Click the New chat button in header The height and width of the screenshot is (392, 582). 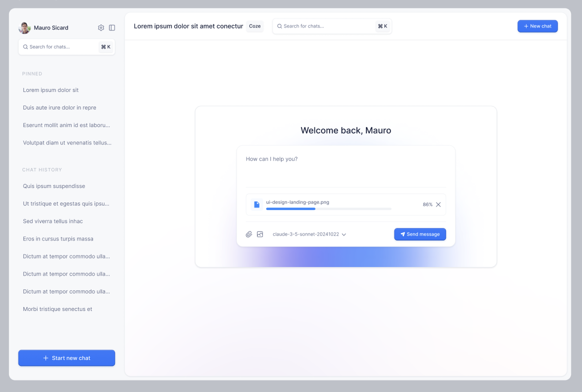537,26
